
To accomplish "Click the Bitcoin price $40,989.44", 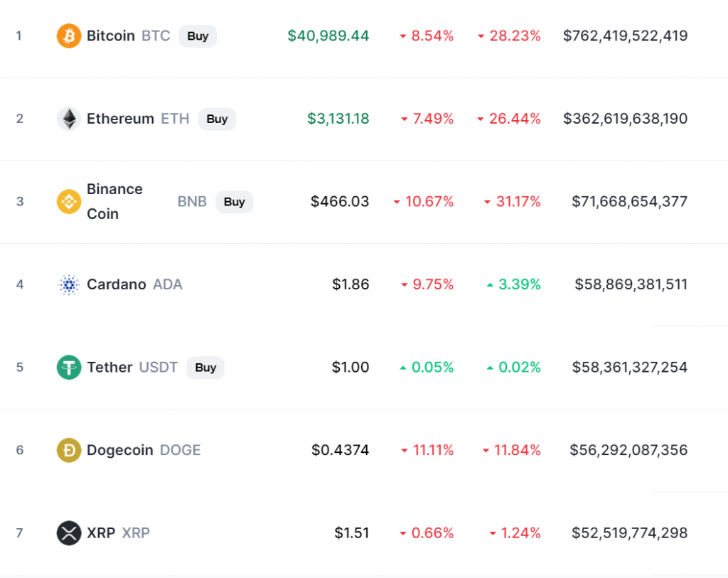I will [328, 36].
